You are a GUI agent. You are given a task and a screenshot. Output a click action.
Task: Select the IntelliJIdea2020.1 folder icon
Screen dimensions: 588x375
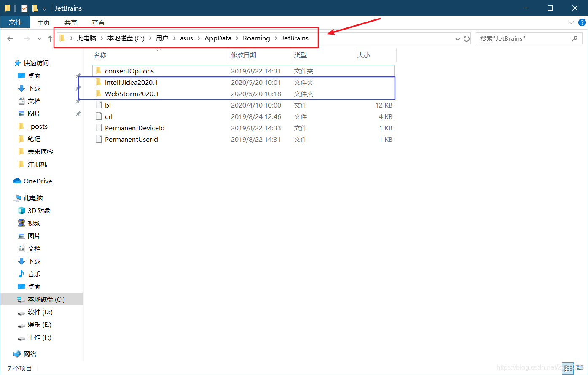(98, 82)
